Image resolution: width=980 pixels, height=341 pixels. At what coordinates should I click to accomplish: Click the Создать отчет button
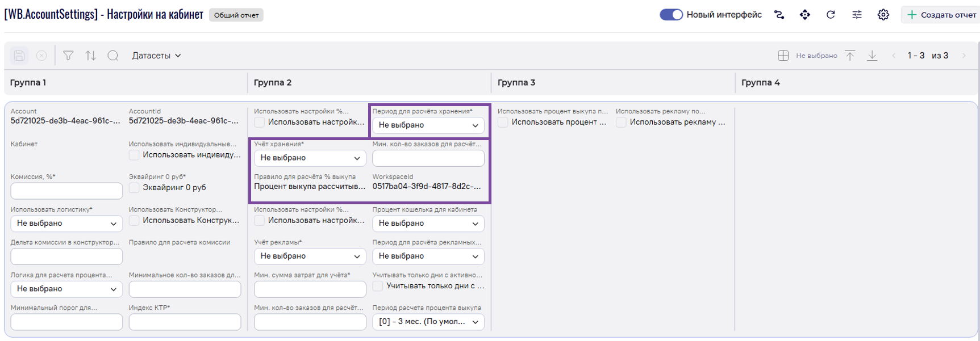(941, 15)
